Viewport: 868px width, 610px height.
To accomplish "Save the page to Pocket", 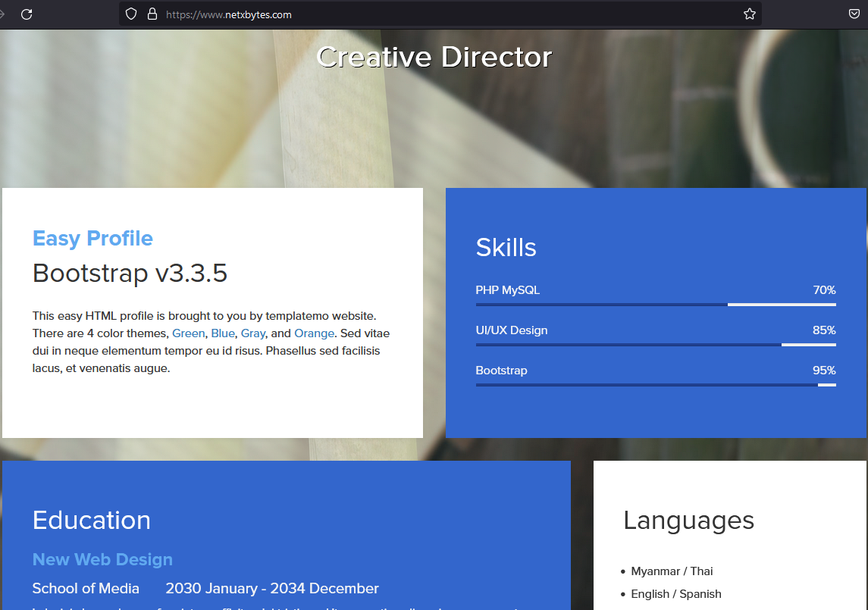I will (854, 14).
